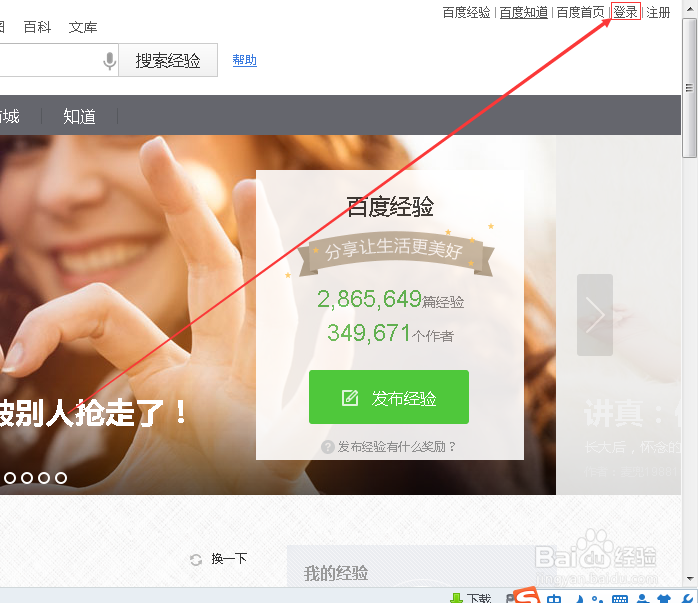Open the 帮助 help link
This screenshot has height=603, width=698.
[244, 60]
